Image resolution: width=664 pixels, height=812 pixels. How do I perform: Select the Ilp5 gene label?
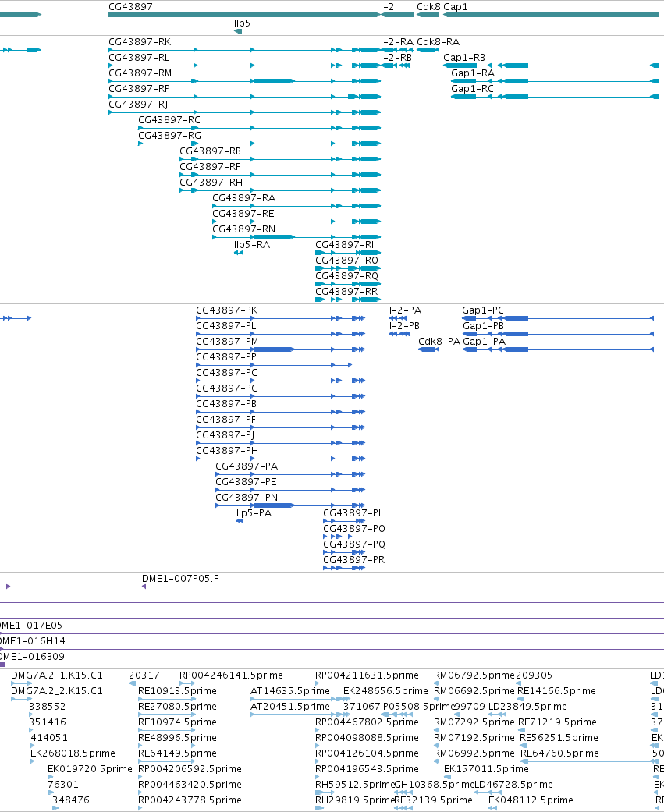242,23
